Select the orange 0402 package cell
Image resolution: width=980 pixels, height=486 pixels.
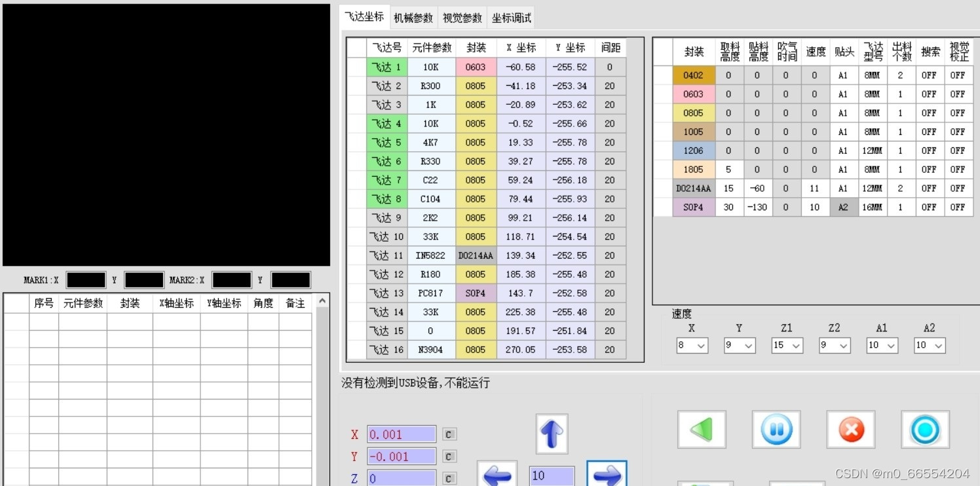pos(694,75)
